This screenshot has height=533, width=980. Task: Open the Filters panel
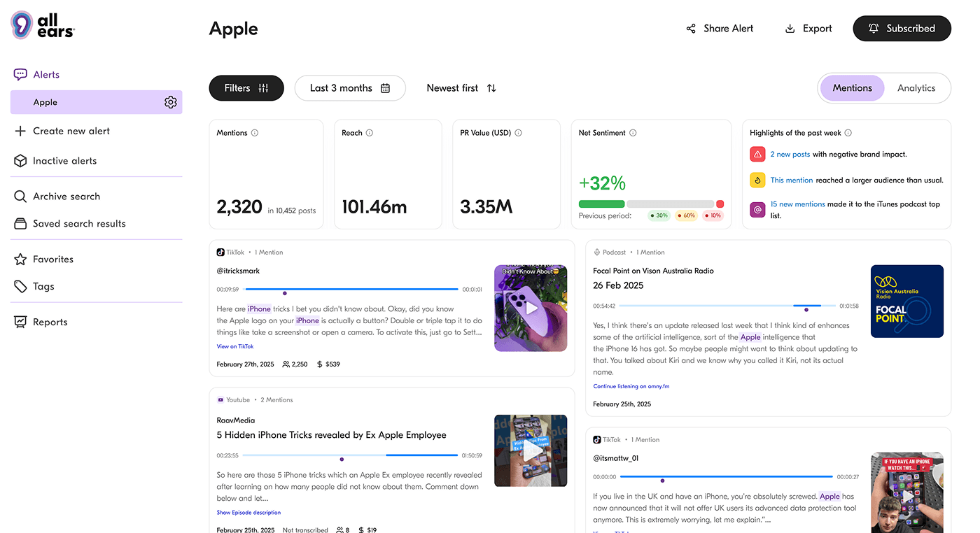tap(246, 88)
